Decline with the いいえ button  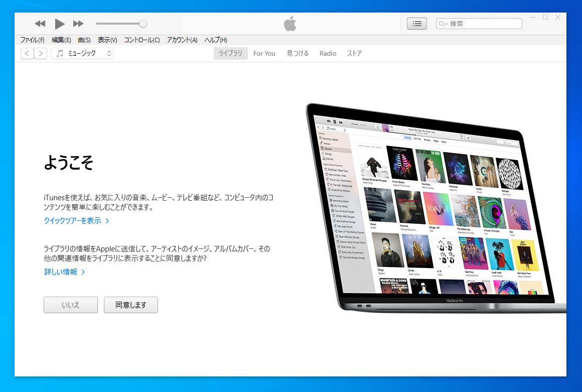[71, 305]
